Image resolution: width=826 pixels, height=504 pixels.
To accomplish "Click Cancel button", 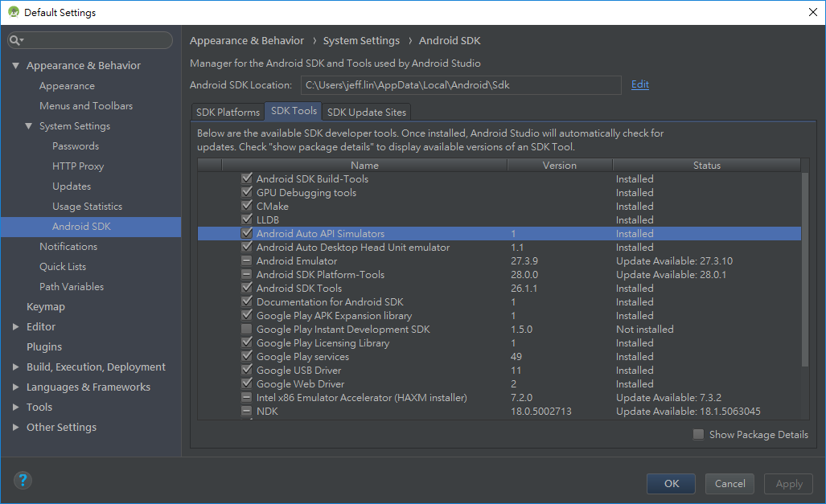I will point(729,483).
